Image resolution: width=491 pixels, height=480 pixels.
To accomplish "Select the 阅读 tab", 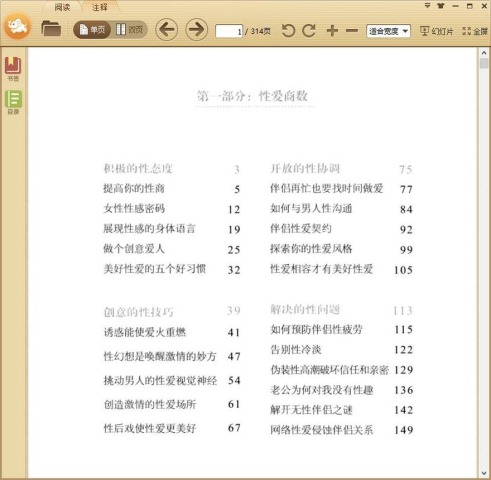I will tap(62, 7).
